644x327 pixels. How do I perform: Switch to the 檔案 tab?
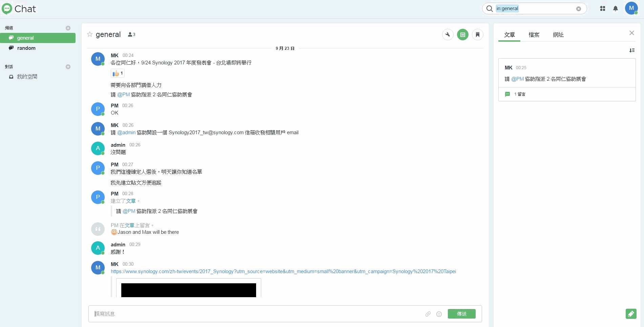(x=534, y=35)
